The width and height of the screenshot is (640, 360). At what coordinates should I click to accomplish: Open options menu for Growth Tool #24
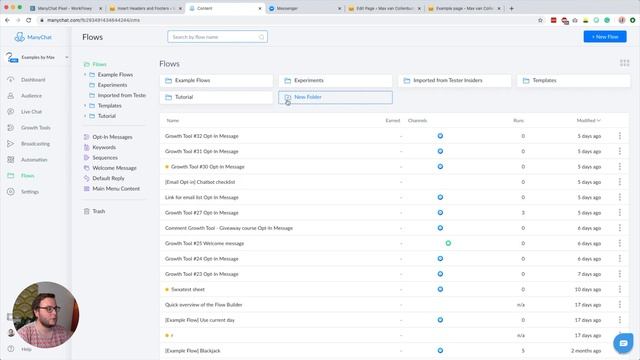tap(620, 259)
